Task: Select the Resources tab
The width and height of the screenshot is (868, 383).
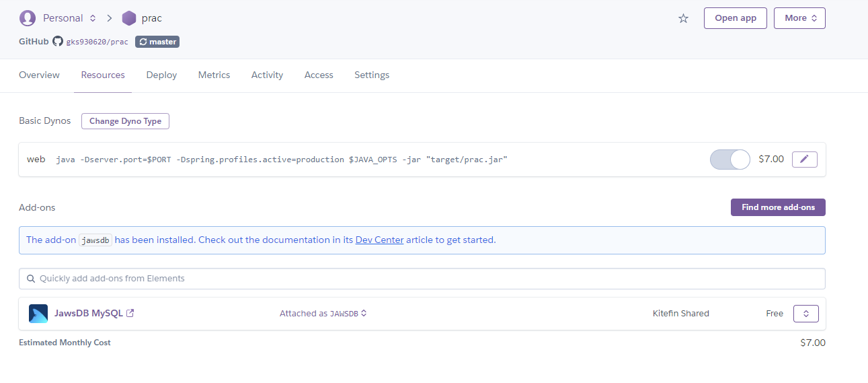Action: [103, 75]
